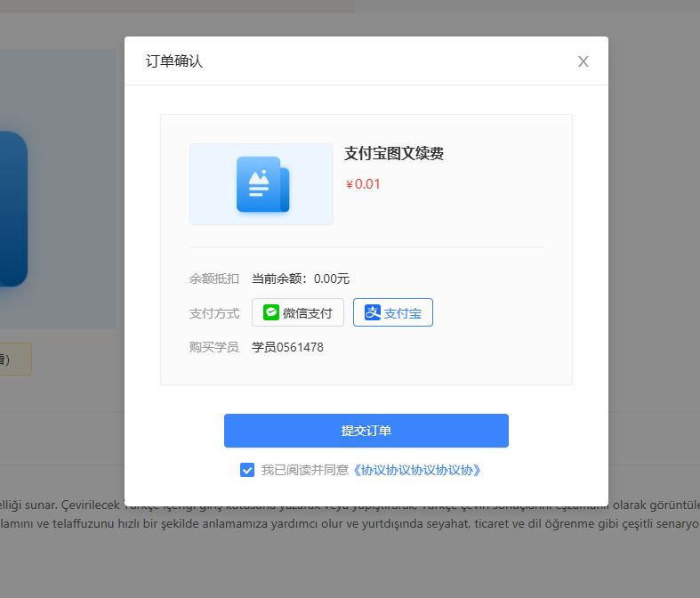Screen dimensions: 700x598
Task: Click the product image thumbnail icon
Action: pyautogui.click(x=261, y=184)
